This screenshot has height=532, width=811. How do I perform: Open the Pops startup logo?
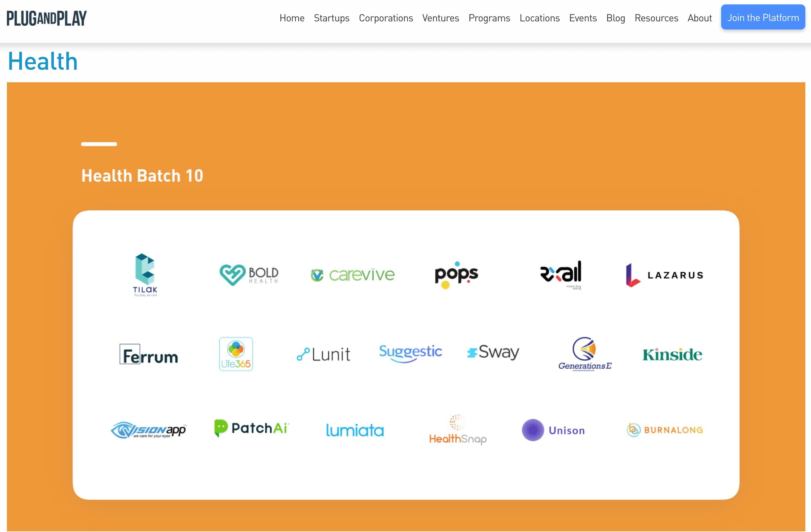pos(457,275)
